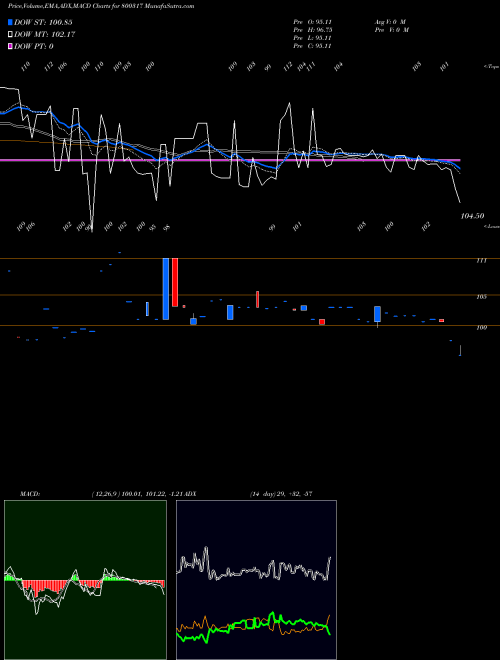Select the 'DOW PT: 0' legend text
This screenshot has height=660, width=500.
[34, 46]
